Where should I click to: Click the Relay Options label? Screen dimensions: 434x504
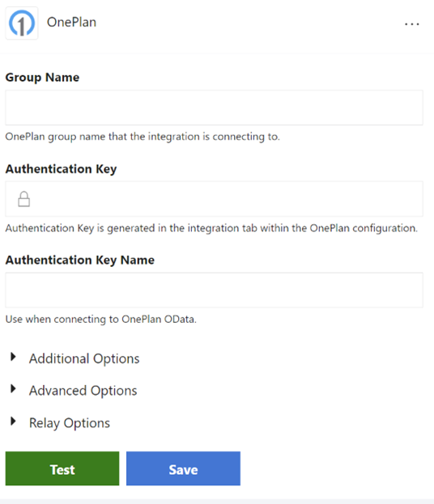[70, 423]
